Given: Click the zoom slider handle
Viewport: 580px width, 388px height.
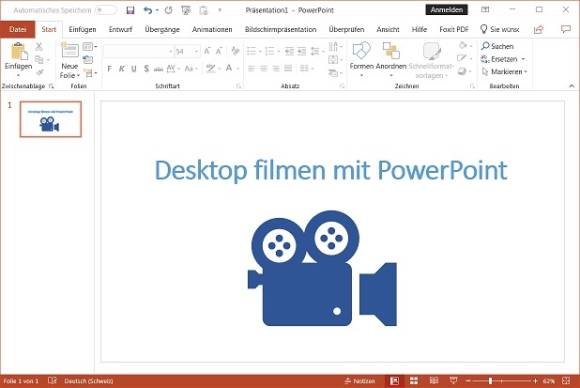Looking at the screenshot, I should (490, 381).
